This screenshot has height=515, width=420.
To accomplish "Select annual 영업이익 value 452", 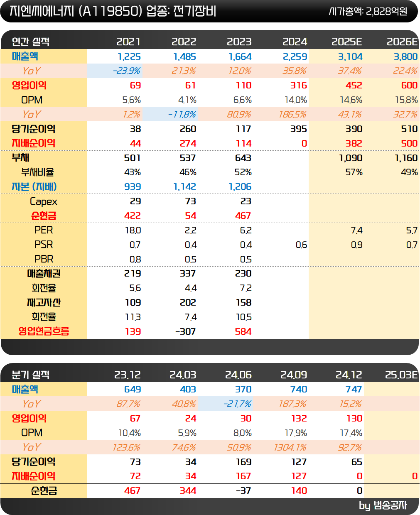I will 354,85.
